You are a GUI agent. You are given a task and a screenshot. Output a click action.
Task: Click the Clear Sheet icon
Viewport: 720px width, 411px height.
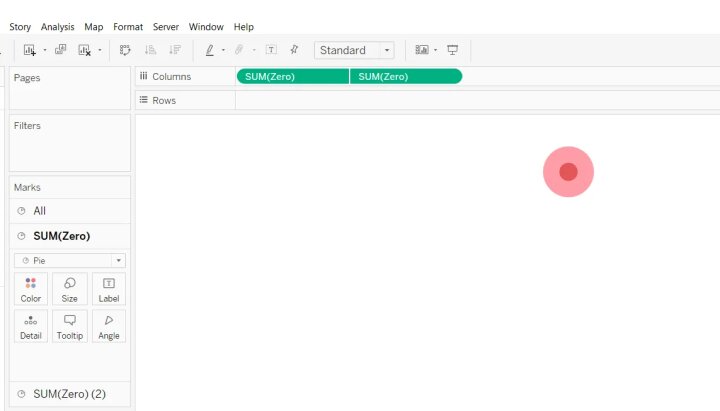84,50
